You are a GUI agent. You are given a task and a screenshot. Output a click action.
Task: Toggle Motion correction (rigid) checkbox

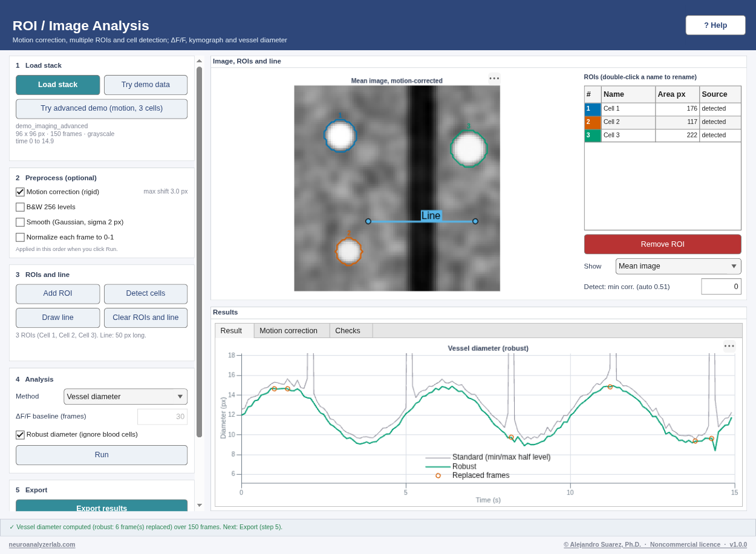[20, 192]
